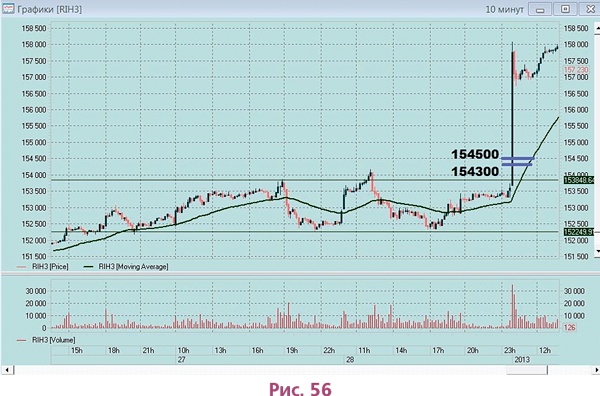600x396 pixels.
Task: Click the date label 27 on time axis
Action: [181, 360]
